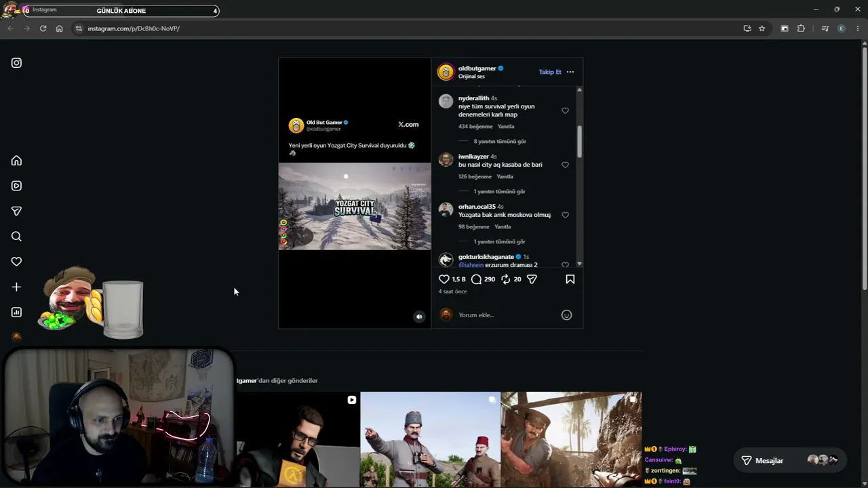Expand replies under orhan.ocal35's comment
The image size is (868, 488).
click(499, 242)
